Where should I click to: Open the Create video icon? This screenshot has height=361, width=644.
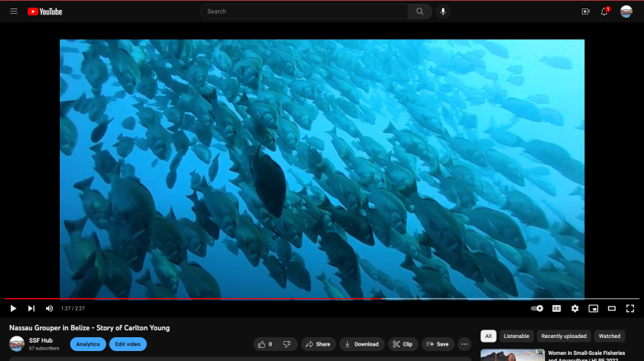tap(586, 12)
